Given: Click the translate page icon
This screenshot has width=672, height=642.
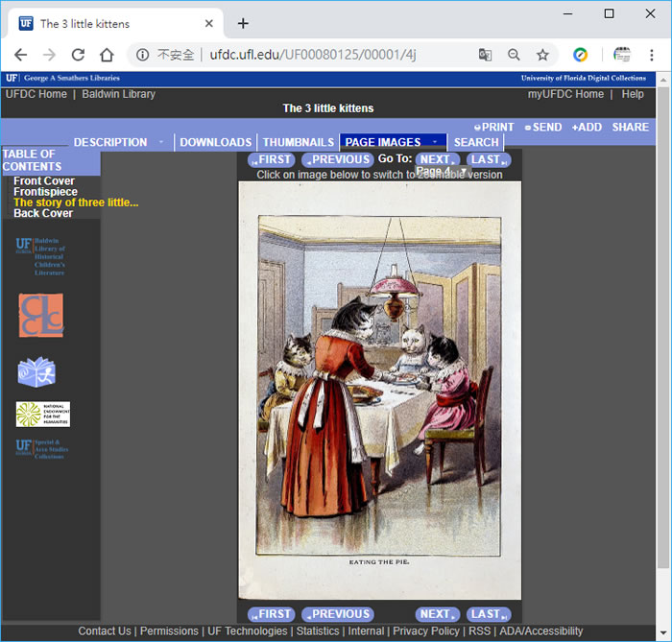Looking at the screenshot, I should pos(485,55).
